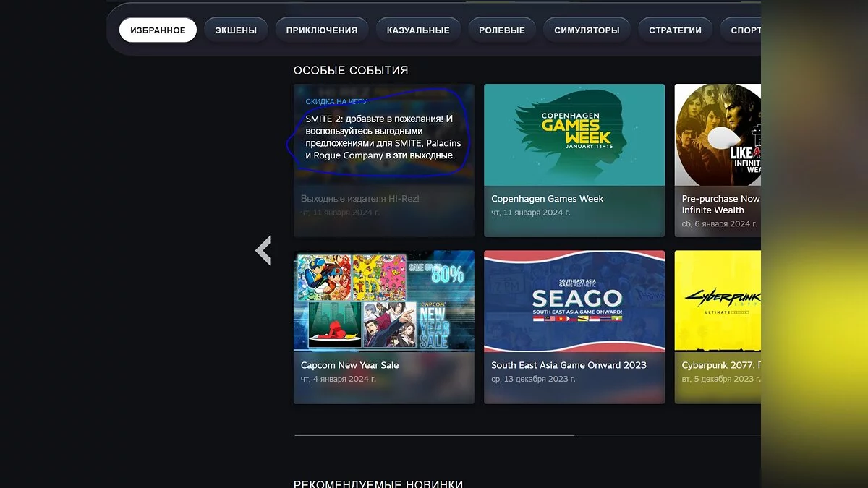Click the Выходные издателя Hi-Rez title
The width and height of the screenshot is (868, 488).
(x=360, y=199)
